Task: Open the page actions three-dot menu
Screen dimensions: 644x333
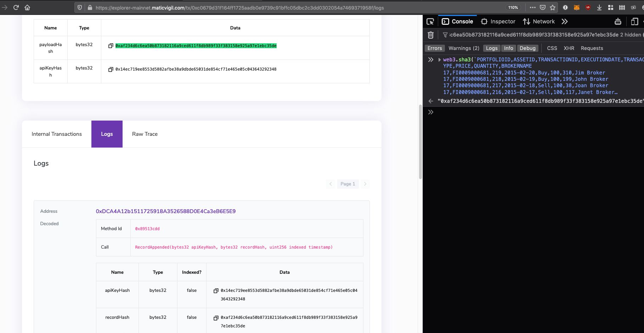Action: [x=532, y=7]
